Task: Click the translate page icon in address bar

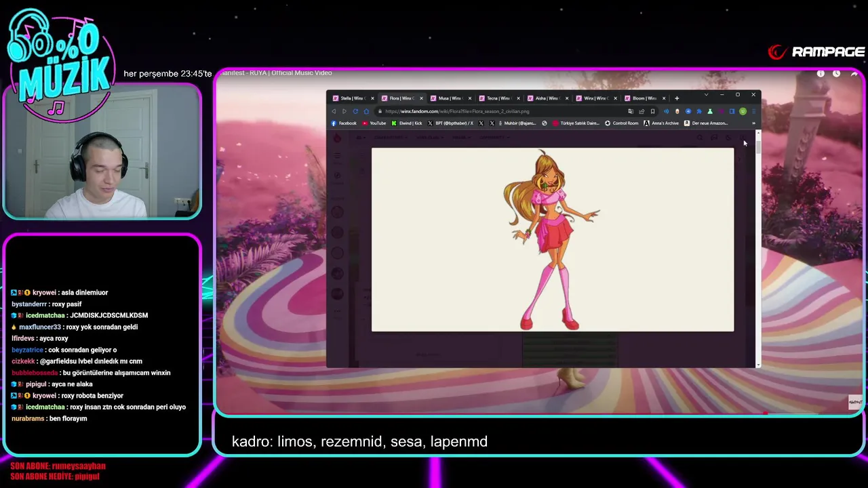Action: (631, 111)
